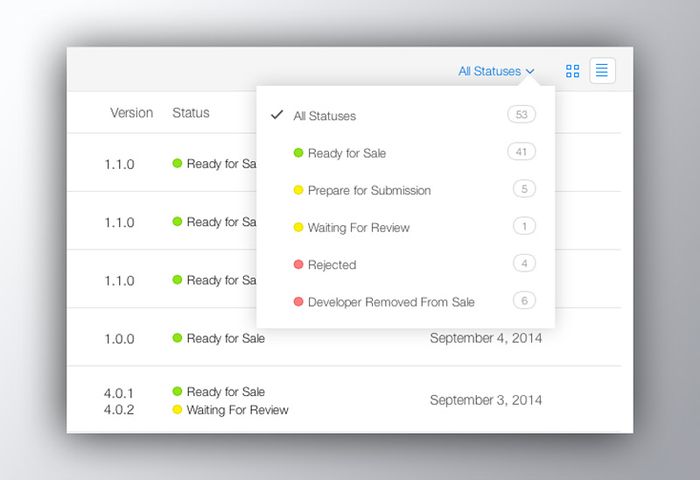Filter list by Rejected status
The height and width of the screenshot is (480, 700).
pos(332,265)
